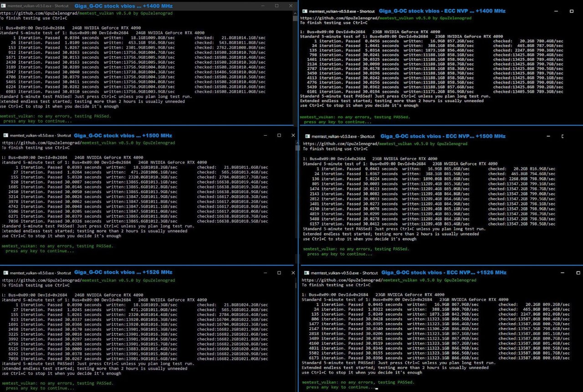583x392 pixels.
Task: Click the blinking cursor in the ECC NVP +1526 MHz console
Action: coord(377,388)
